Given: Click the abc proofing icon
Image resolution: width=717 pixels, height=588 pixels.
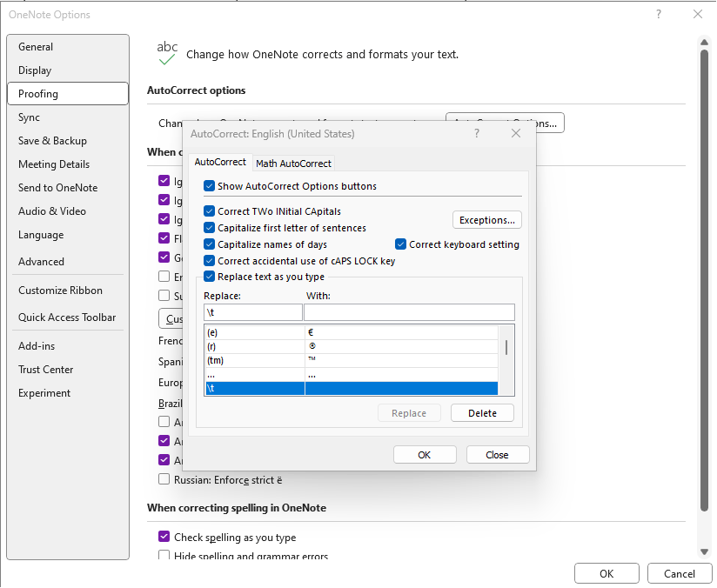Looking at the screenshot, I should (166, 50).
